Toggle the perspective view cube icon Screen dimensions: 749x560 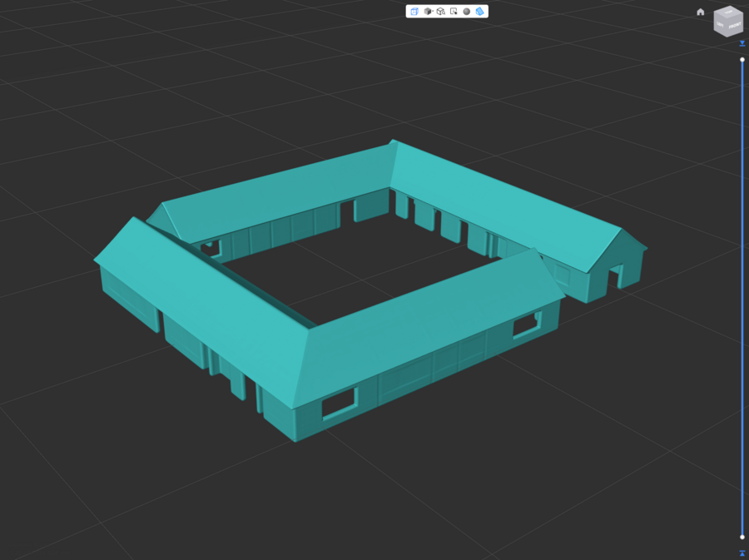coord(414,12)
